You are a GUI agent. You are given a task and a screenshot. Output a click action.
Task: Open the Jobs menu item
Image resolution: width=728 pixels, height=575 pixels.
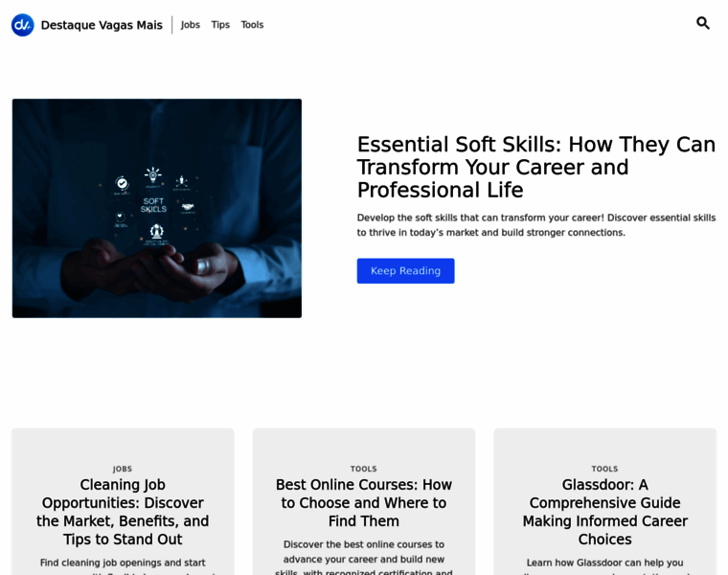pos(191,25)
